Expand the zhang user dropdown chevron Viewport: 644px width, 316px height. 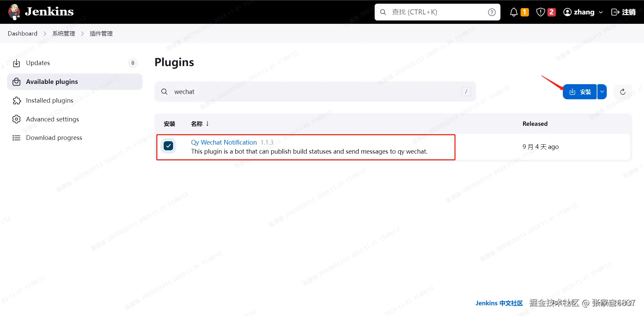coord(601,12)
